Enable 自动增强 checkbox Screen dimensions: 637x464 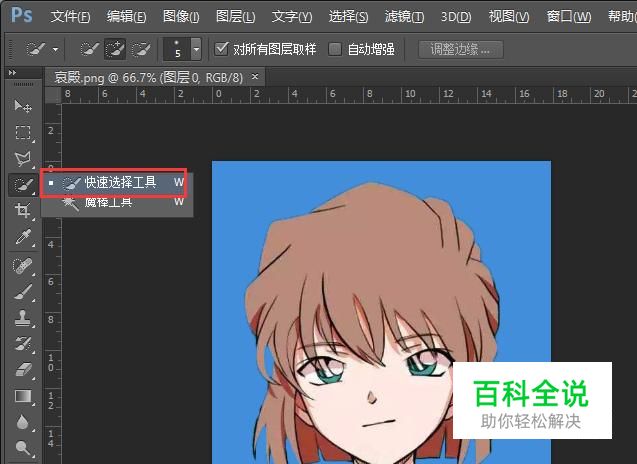click(x=335, y=50)
